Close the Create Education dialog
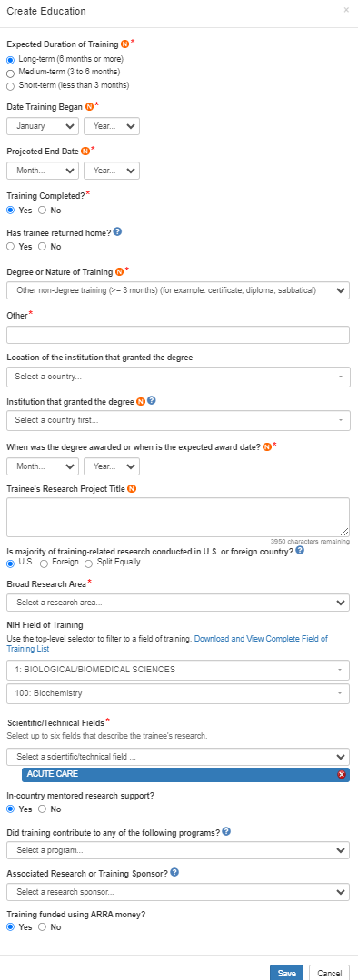 [x=346, y=11]
